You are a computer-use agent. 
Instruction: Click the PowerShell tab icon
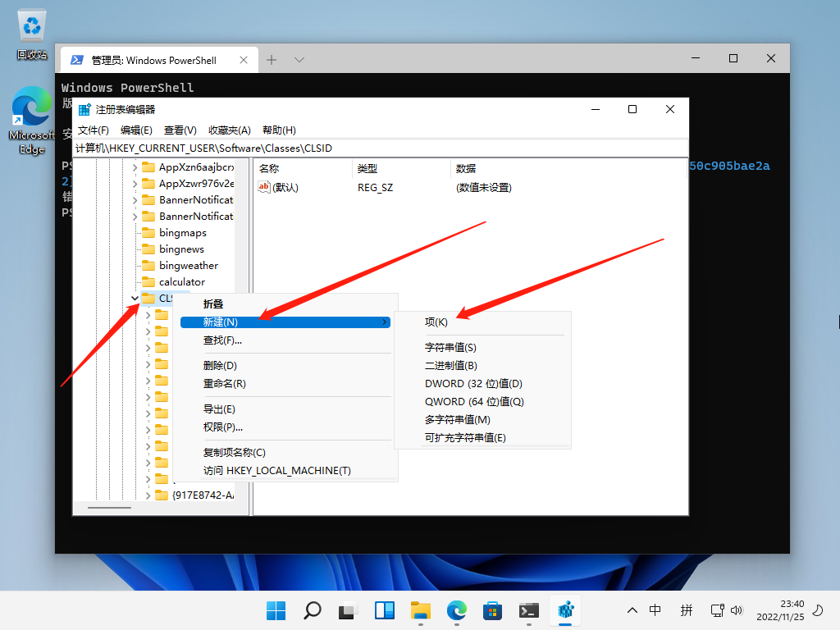[x=77, y=60]
